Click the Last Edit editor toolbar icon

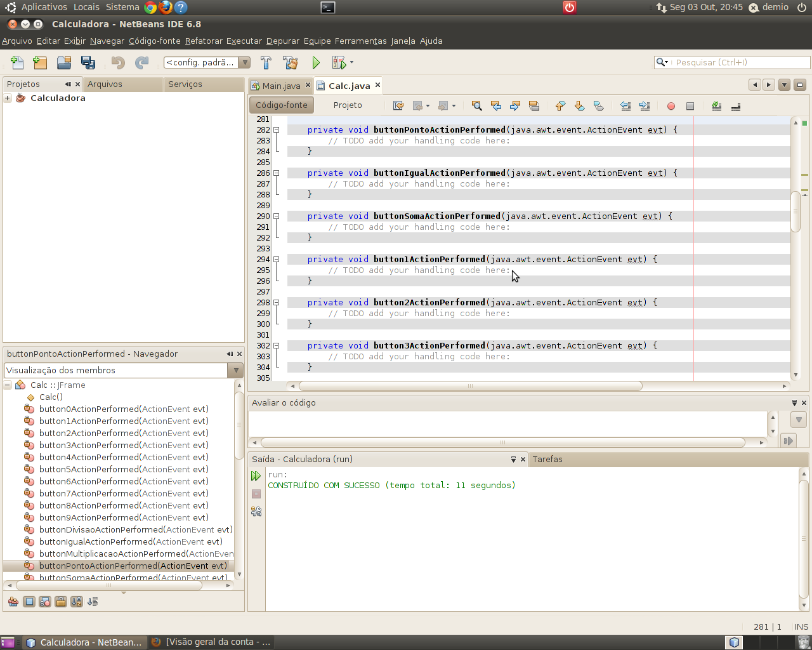tap(398, 106)
